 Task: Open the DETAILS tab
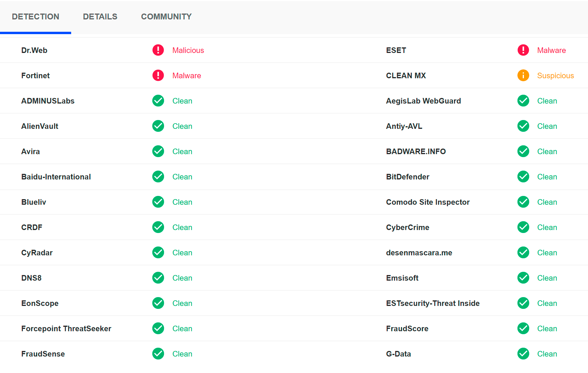[x=100, y=17]
